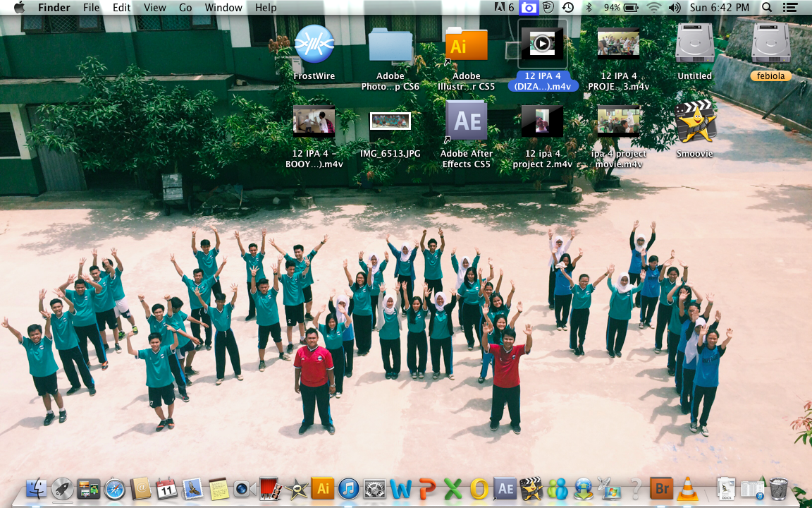This screenshot has width=812, height=508.
Task: Open the Apple menu
Action: pos(19,7)
